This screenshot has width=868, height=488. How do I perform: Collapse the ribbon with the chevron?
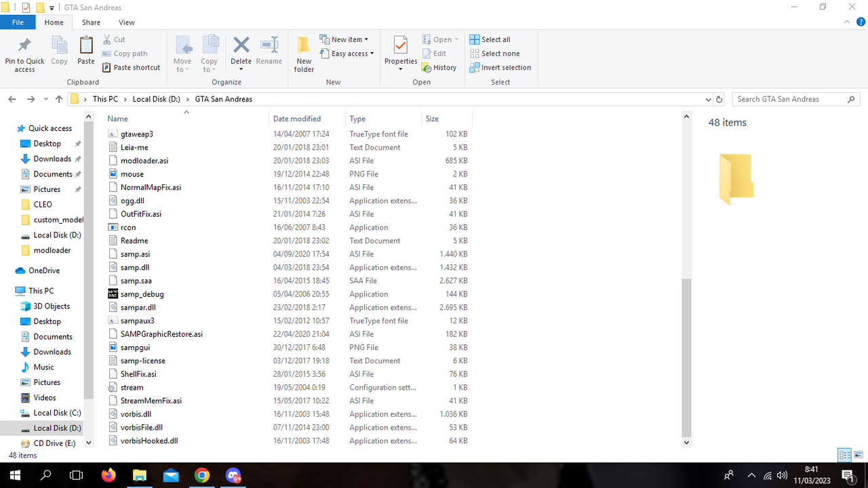click(846, 22)
